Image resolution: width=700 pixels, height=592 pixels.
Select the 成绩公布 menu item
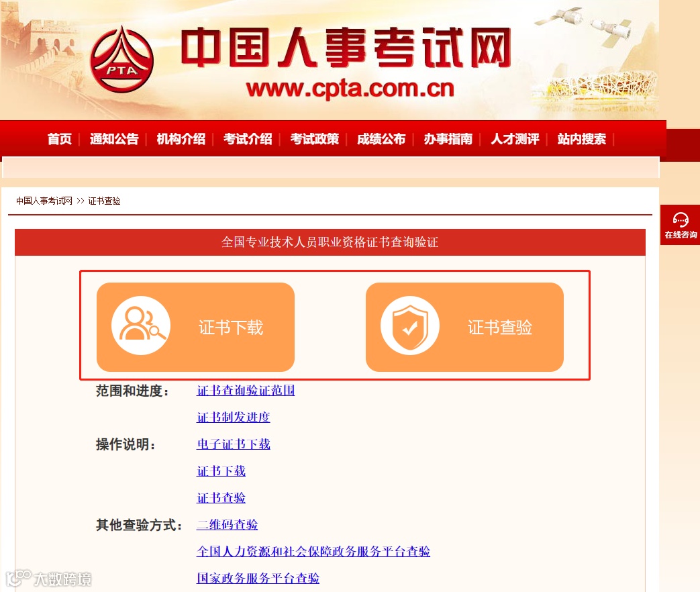[381, 139]
